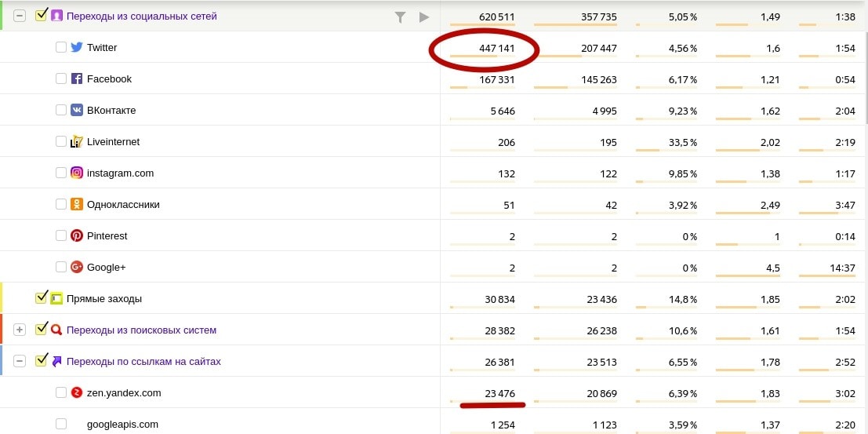Open Переходы из поисковых систем link
This screenshot has width=868, height=434.
click(141, 330)
